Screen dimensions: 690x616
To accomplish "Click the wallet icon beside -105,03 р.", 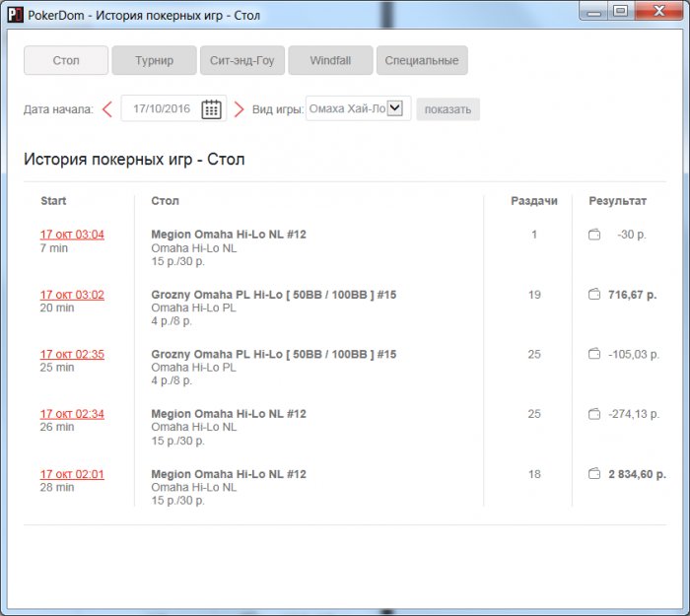I will coord(594,353).
